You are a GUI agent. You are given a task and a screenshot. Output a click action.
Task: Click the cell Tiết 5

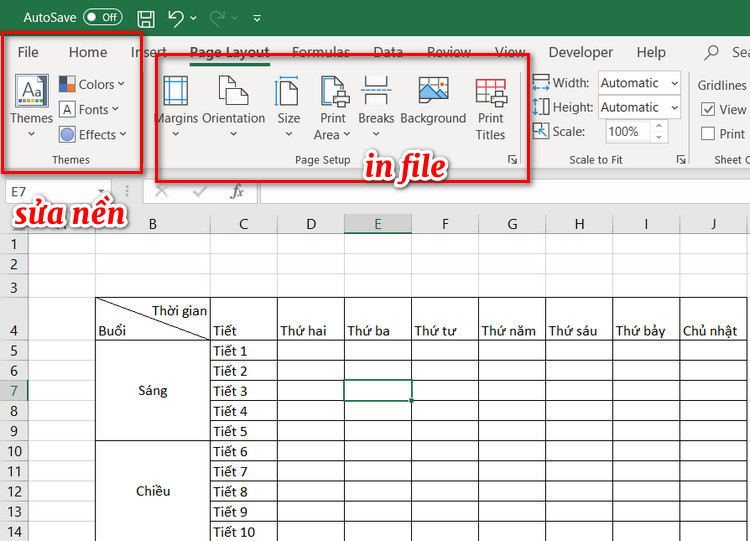(x=243, y=431)
